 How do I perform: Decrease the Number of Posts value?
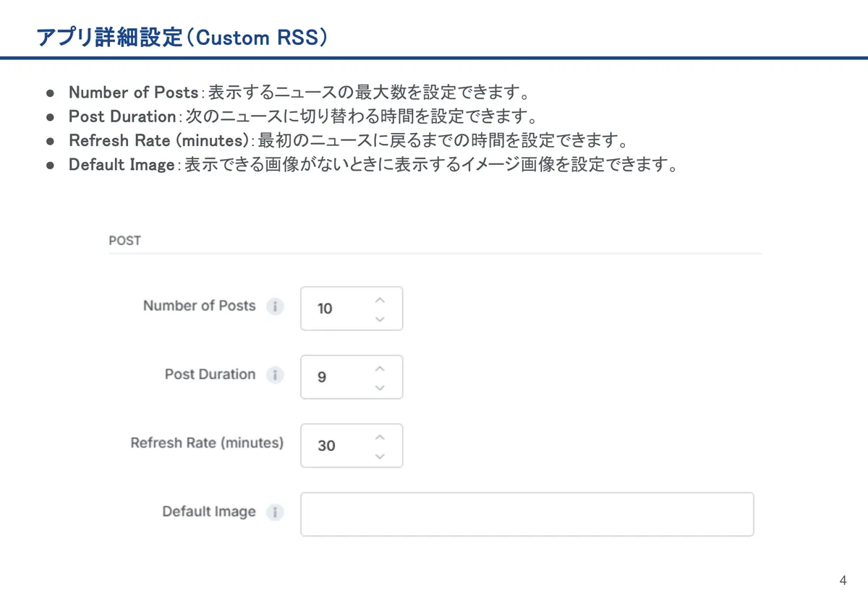(380, 318)
